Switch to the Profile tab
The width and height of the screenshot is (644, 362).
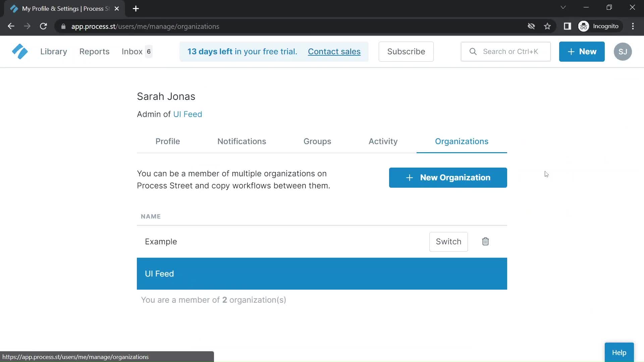tap(168, 141)
